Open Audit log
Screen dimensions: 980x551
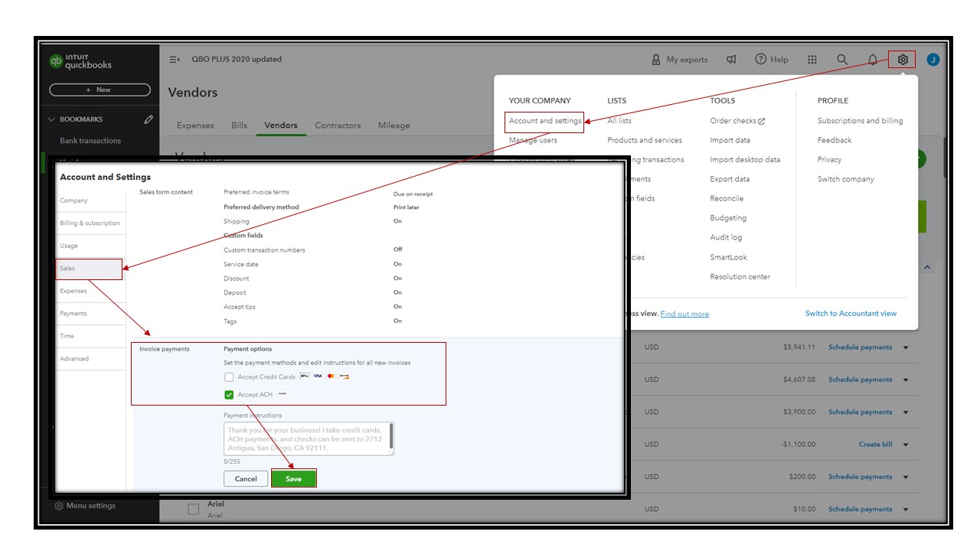pyautogui.click(x=726, y=237)
